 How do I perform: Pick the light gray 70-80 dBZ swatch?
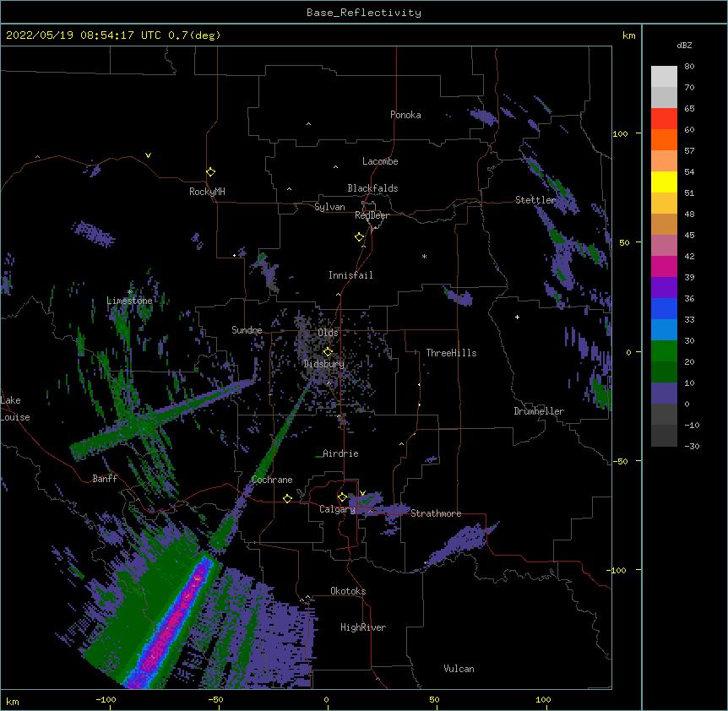pos(664,76)
